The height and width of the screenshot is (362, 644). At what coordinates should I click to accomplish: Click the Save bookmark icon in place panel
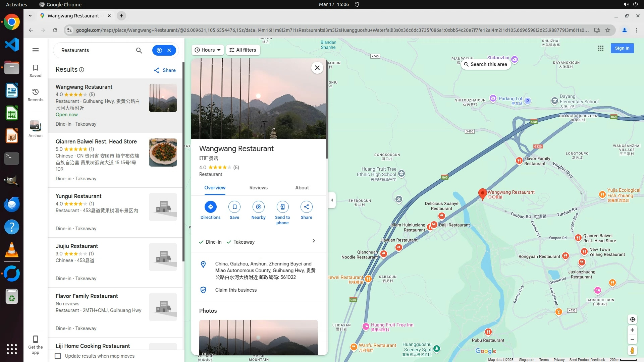point(234,207)
